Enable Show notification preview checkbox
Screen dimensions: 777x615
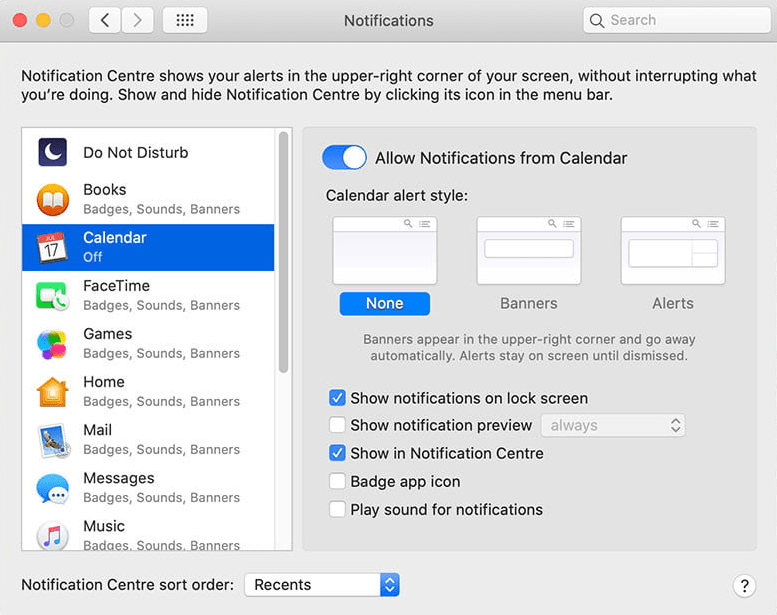tap(337, 425)
